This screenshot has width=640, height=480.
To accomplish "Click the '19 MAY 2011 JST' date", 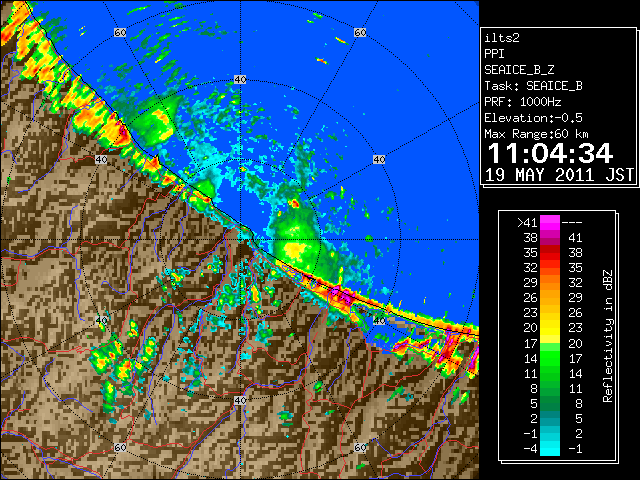I will (559, 175).
